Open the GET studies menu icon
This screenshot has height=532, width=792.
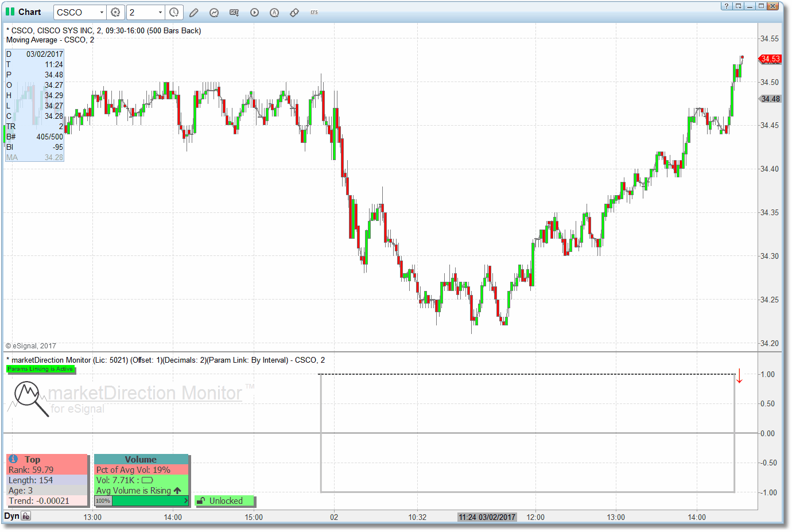coord(234,12)
